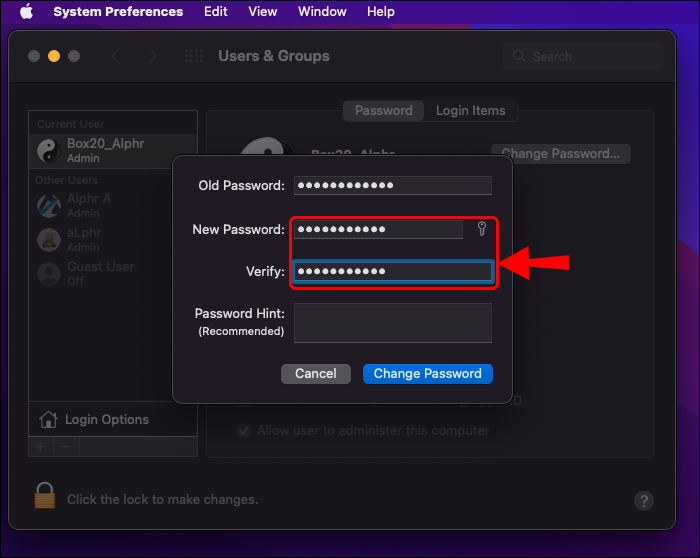Switch to the Login Items tab

[x=470, y=111]
